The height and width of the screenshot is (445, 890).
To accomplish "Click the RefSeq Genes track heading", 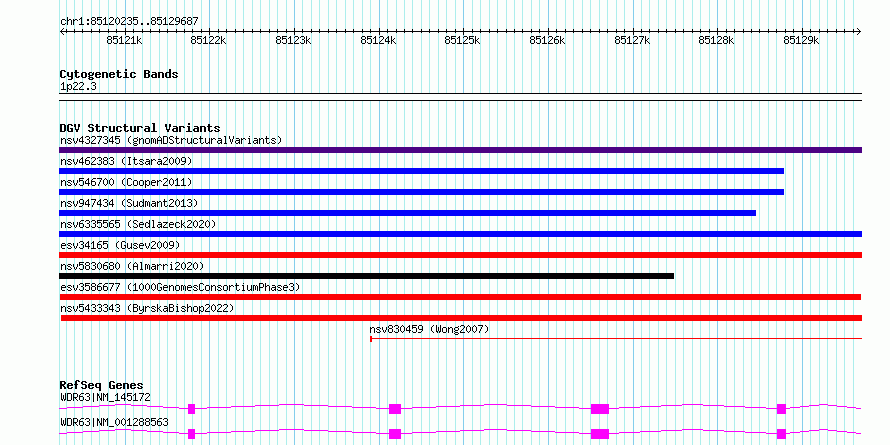I will (x=102, y=385).
